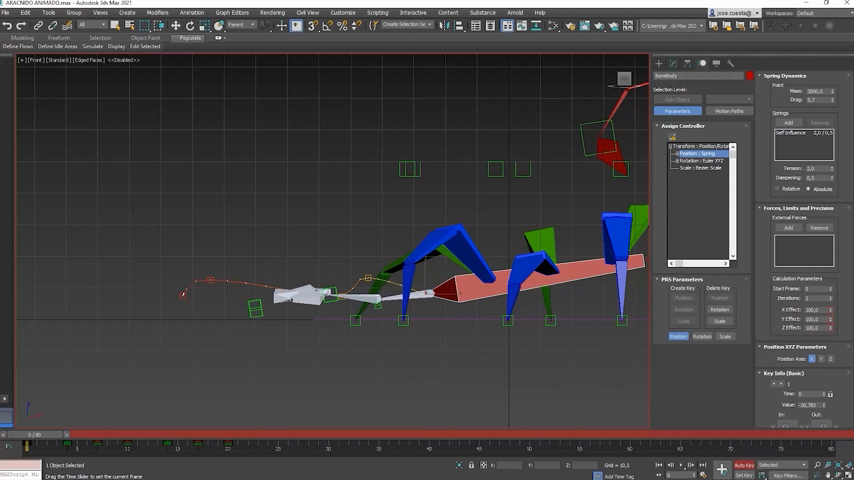Choose the Select Object tool
The image size is (854, 480).
pyautogui.click(x=115, y=26)
